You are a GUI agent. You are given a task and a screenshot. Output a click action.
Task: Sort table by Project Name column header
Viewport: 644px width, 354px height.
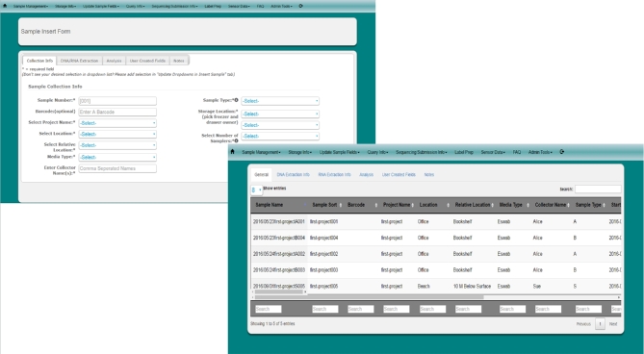click(x=397, y=205)
